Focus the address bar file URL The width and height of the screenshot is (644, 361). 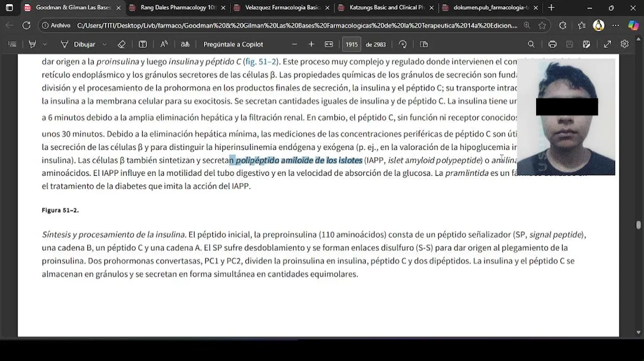pos(297,26)
